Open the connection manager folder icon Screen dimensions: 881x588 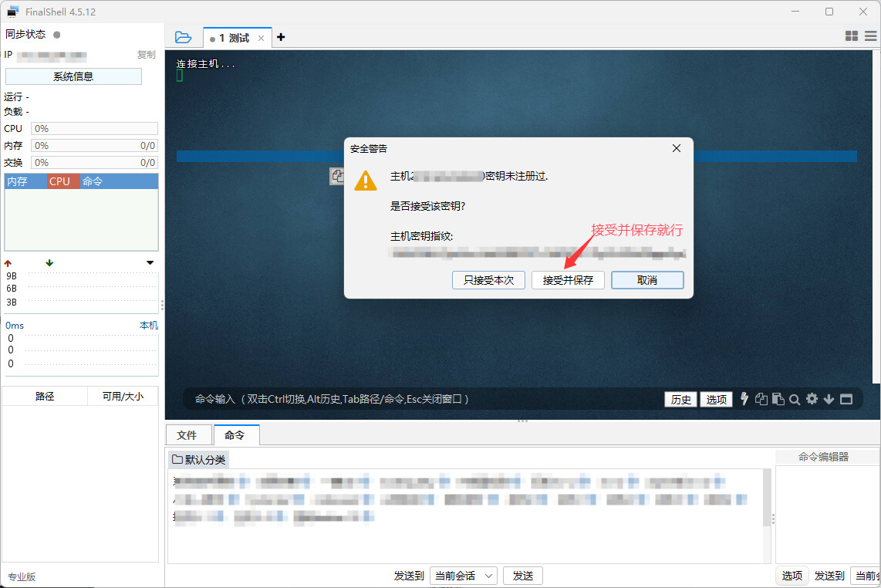click(x=183, y=37)
